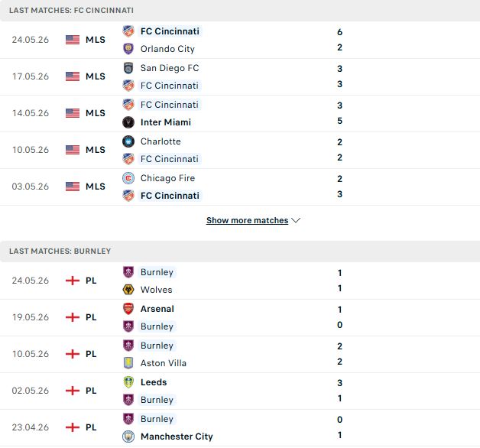Expand Show more matches for FC Cincinnati

[248, 220]
